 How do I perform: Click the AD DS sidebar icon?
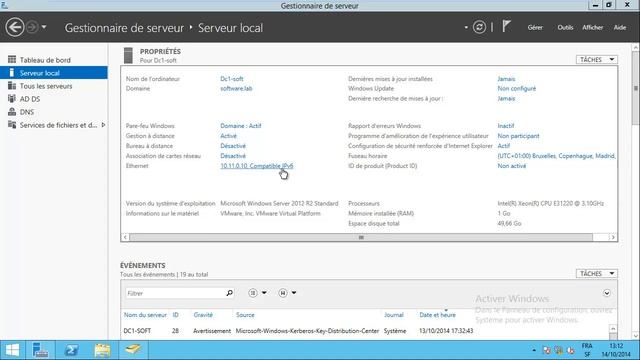tap(12, 99)
